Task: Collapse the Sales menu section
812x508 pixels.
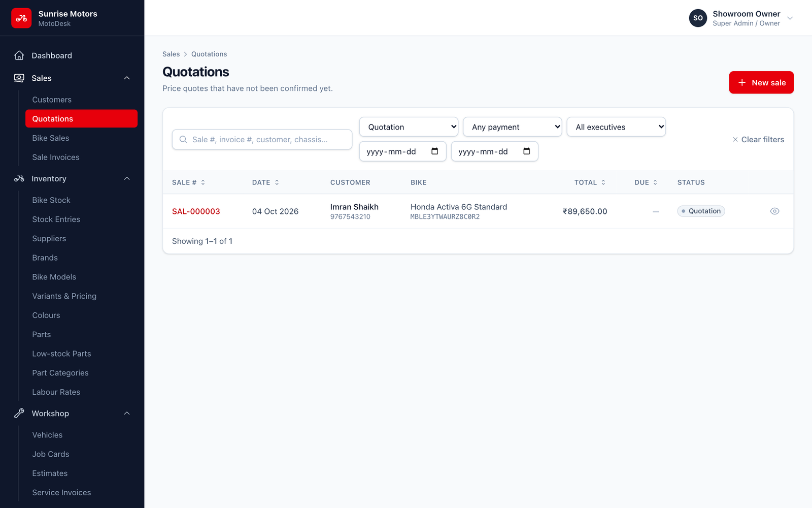Action: click(127, 78)
